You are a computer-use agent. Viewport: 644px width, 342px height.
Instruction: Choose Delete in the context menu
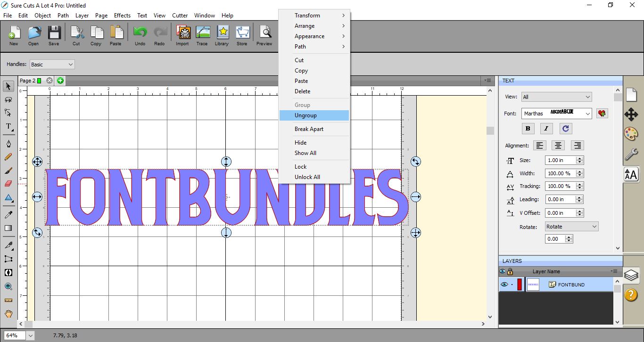pos(314,91)
